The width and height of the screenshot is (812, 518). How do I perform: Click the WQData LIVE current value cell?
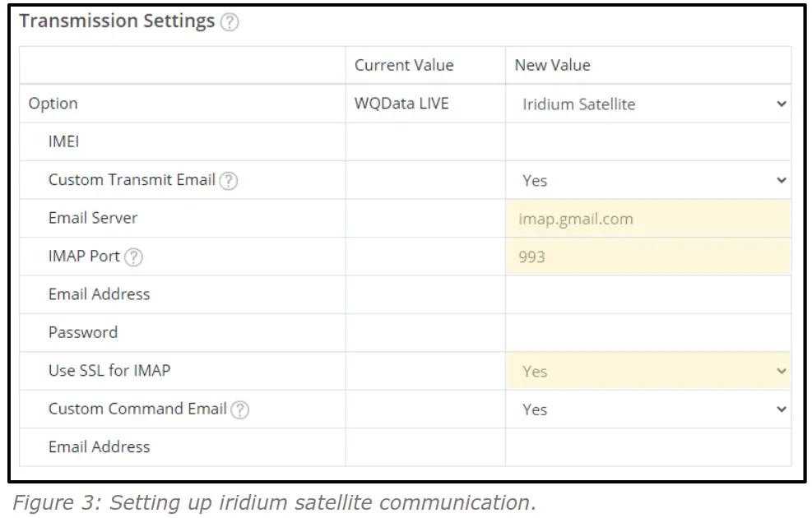tap(401, 104)
